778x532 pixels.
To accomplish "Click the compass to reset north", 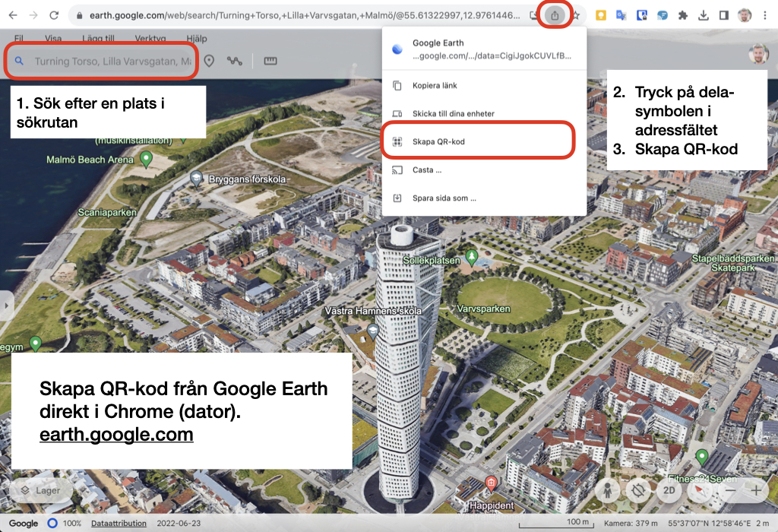I will [700, 491].
